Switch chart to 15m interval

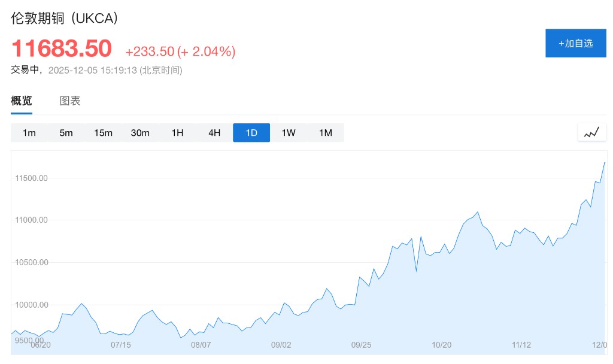103,133
